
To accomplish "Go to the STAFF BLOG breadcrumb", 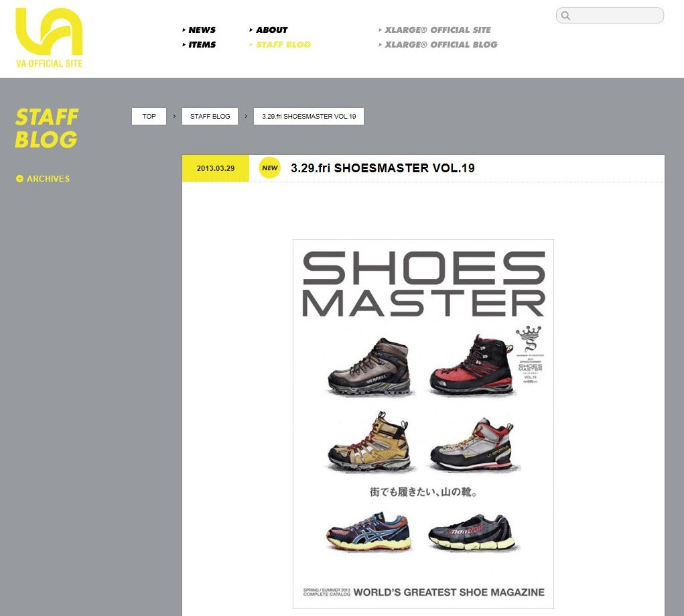I will click(x=210, y=116).
